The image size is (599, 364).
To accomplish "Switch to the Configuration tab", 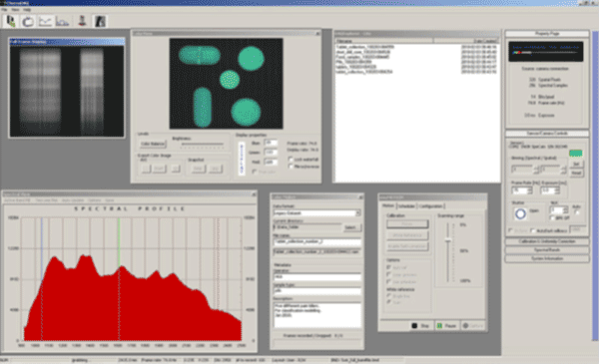I will [x=430, y=206].
